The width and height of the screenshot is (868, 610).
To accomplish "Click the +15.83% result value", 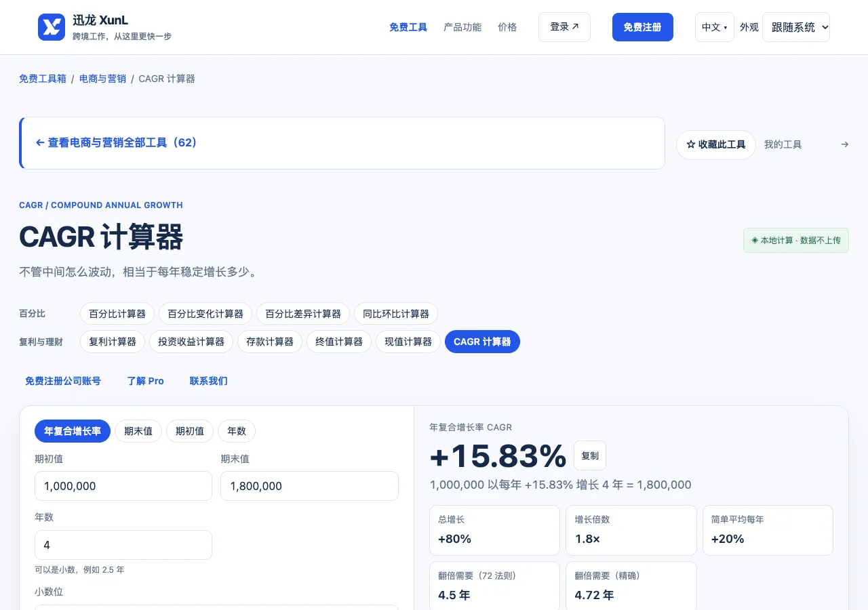I will (x=498, y=456).
